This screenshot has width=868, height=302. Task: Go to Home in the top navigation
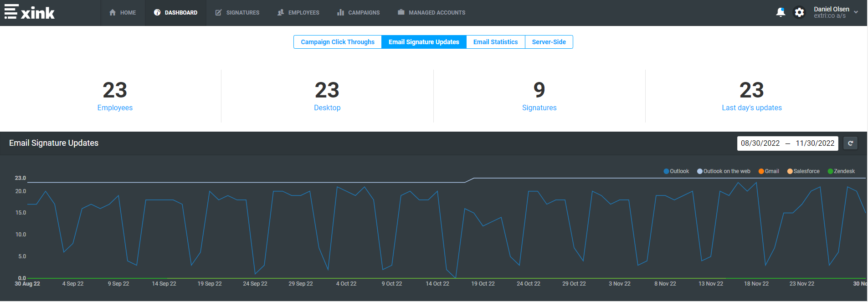pos(123,13)
